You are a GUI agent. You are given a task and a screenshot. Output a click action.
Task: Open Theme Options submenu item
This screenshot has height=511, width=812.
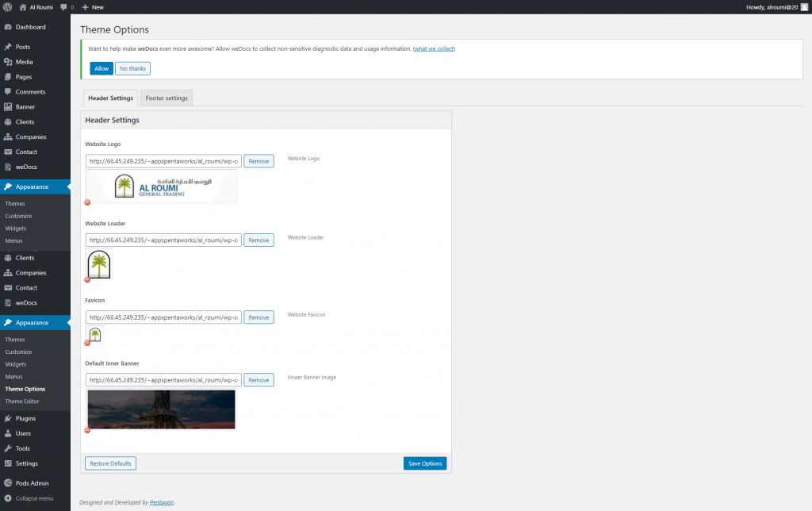[x=25, y=390]
